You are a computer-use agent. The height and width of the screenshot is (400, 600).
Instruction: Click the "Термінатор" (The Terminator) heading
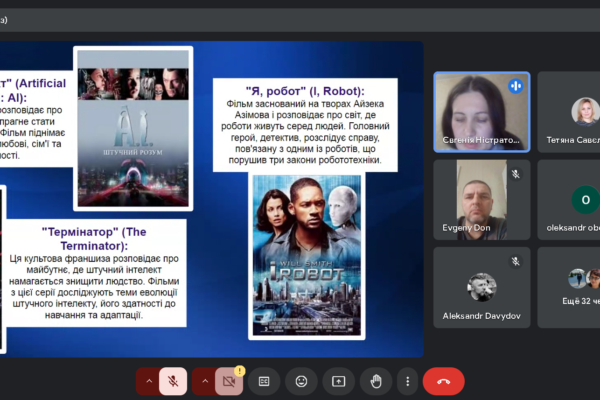(x=94, y=238)
